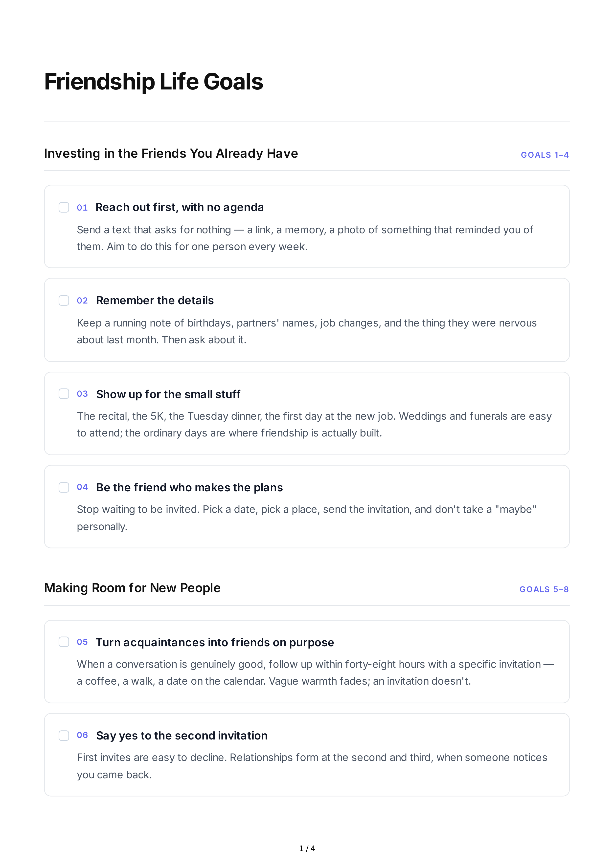This screenshot has height=868, width=614.
Task: Mark 'Show up for the small stuff' done
Action: 64,393
